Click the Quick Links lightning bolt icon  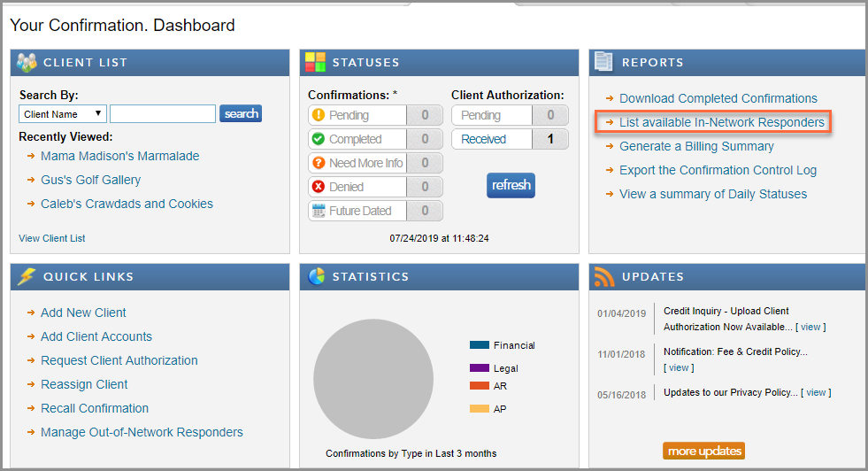[27, 277]
